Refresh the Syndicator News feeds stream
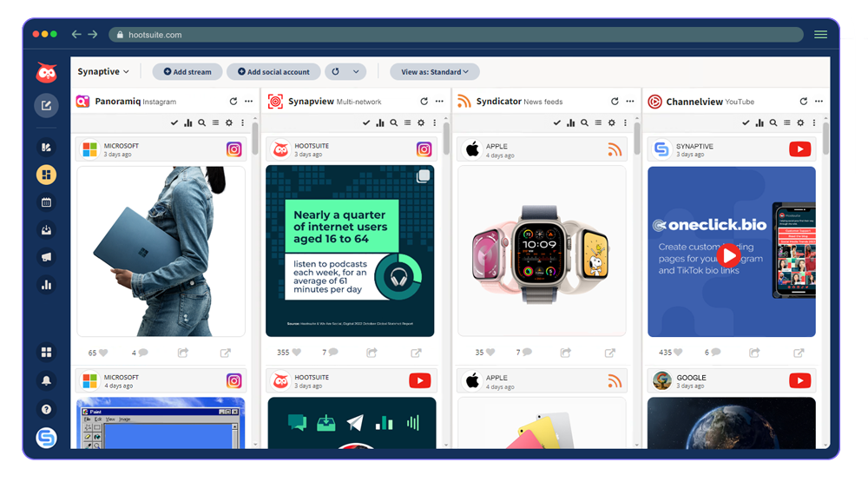 tap(615, 102)
